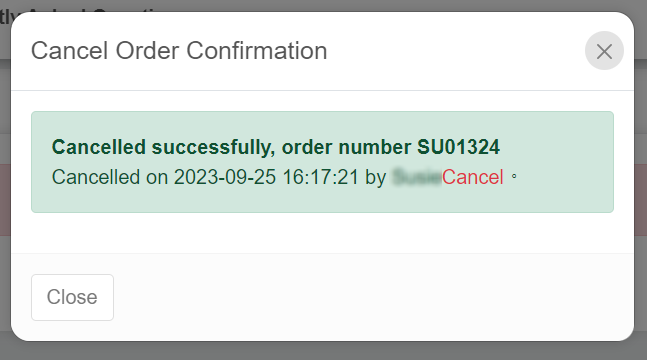Dismiss dialog with the X icon
The width and height of the screenshot is (647, 360).
tap(604, 51)
